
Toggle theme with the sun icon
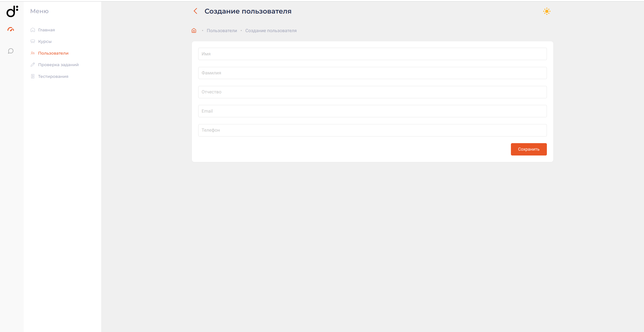click(x=546, y=11)
